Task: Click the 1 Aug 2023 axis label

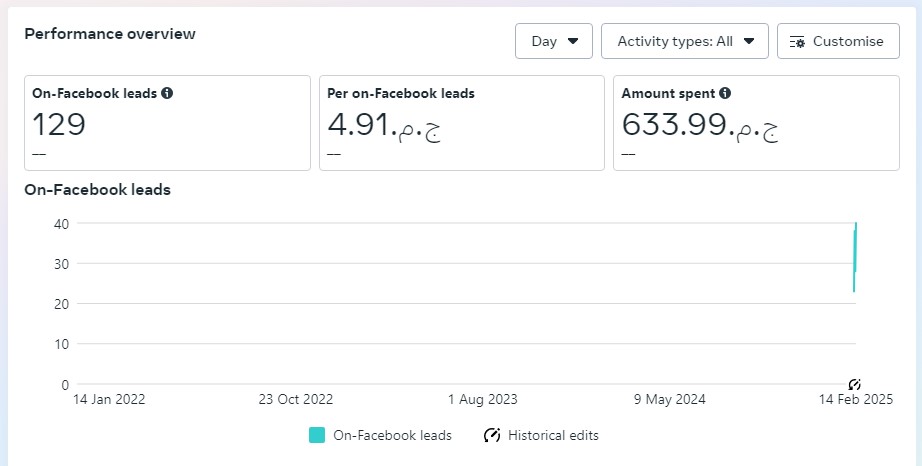Action: 483,400
